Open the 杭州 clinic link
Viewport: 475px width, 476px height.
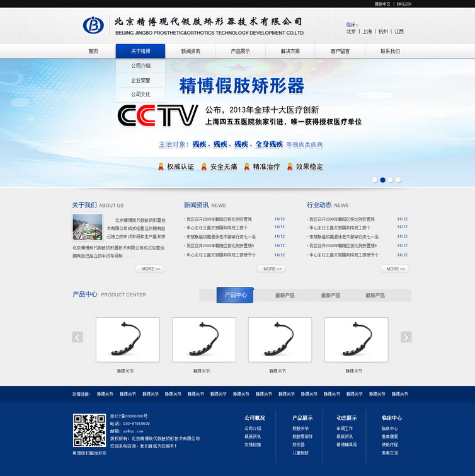pyautogui.click(x=383, y=32)
